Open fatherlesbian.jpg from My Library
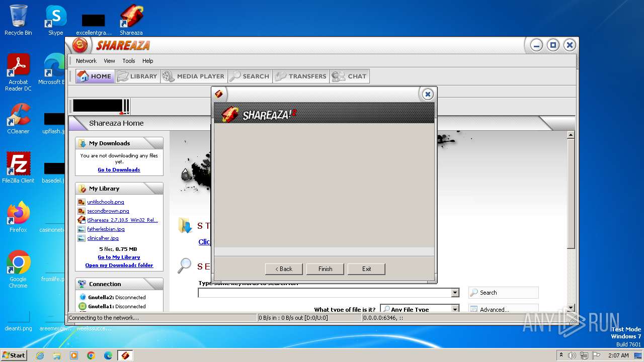This screenshot has width=644, height=362. tap(106, 229)
